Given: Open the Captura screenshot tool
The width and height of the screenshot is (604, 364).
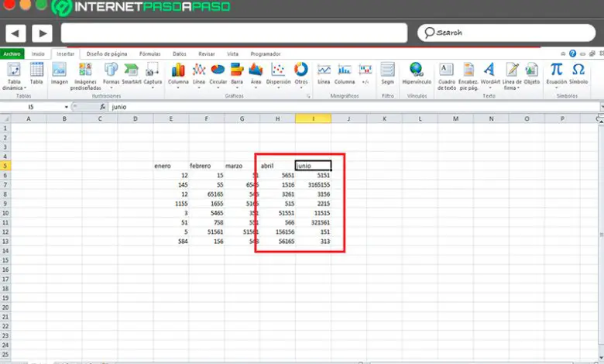Looking at the screenshot, I should point(153,74).
